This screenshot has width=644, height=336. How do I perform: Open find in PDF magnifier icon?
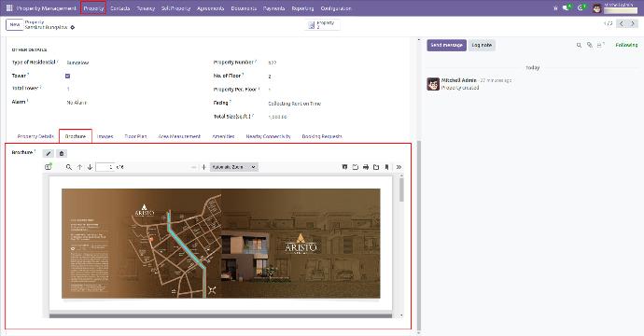tap(68, 167)
